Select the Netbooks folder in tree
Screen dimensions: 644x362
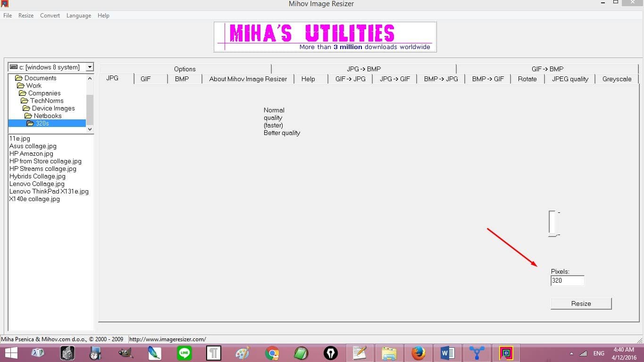point(47,116)
